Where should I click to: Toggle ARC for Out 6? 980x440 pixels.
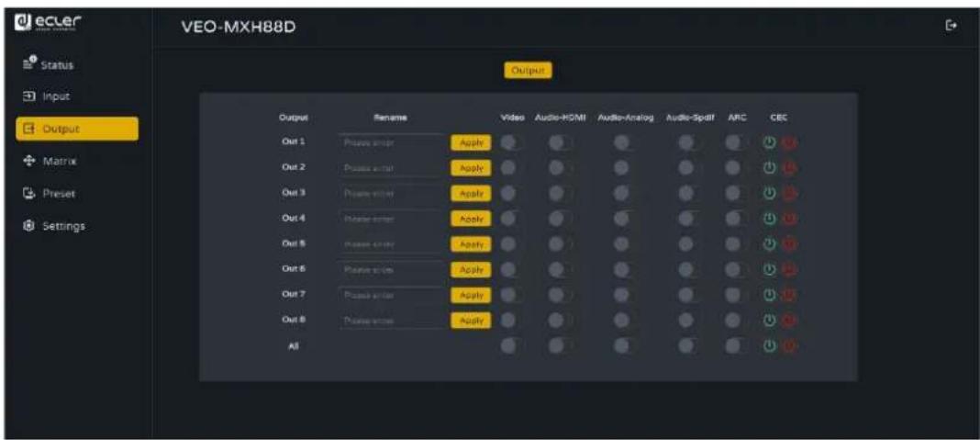[736, 269]
